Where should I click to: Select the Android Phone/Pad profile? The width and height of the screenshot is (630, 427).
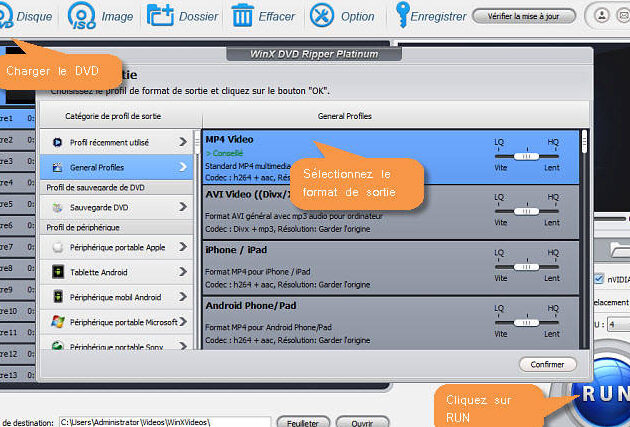(391, 323)
